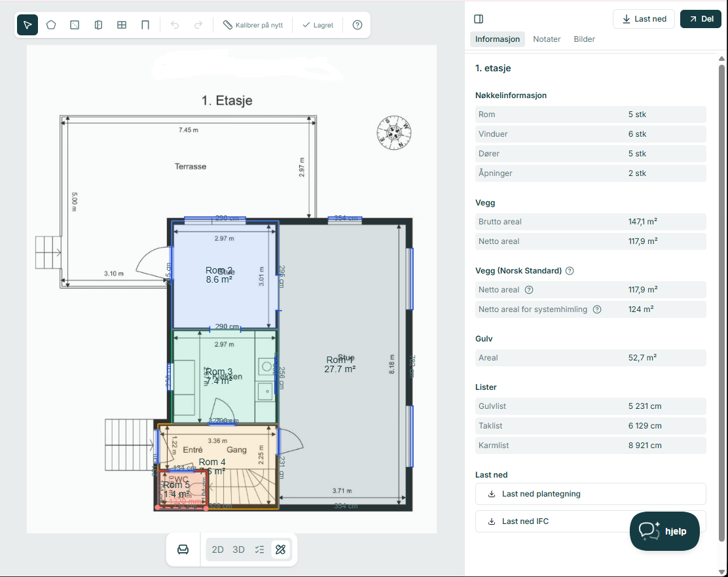Enable the checklist view toggle
This screenshot has width=728, height=577.
[259, 550]
